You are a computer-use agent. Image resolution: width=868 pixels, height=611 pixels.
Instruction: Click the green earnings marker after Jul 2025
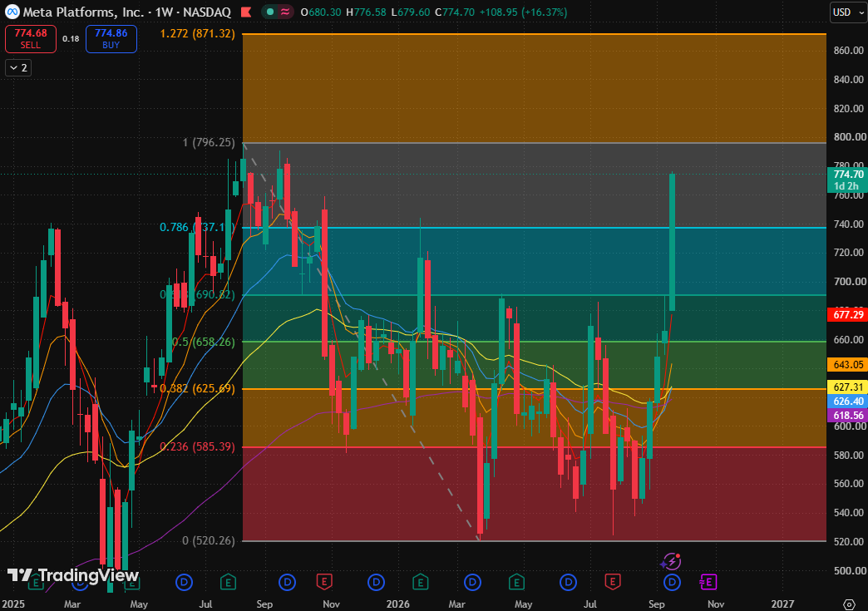pyautogui.click(x=228, y=582)
